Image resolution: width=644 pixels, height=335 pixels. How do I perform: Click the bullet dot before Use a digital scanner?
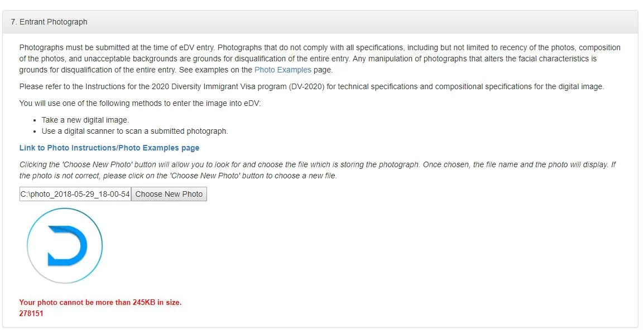pyautogui.click(x=35, y=132)
